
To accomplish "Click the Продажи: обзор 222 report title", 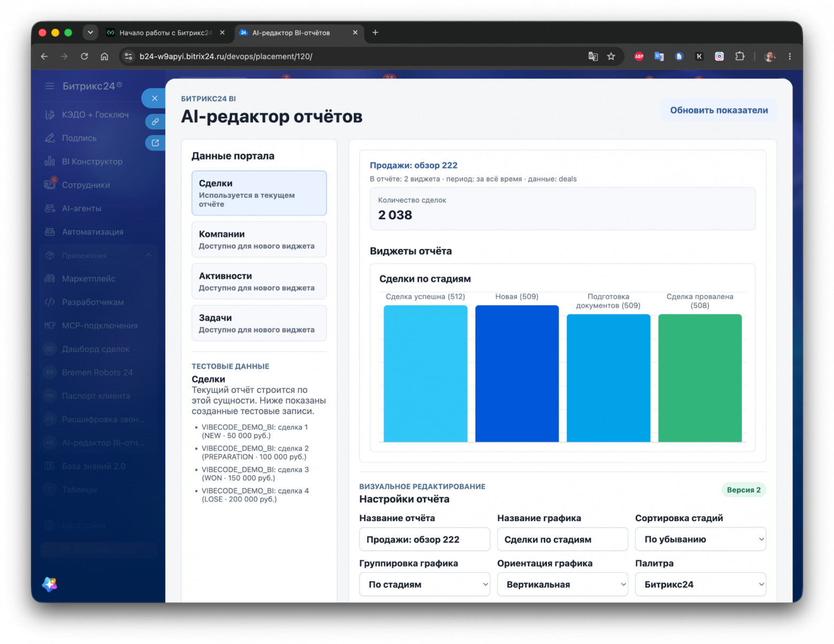I will click(414, 165).
